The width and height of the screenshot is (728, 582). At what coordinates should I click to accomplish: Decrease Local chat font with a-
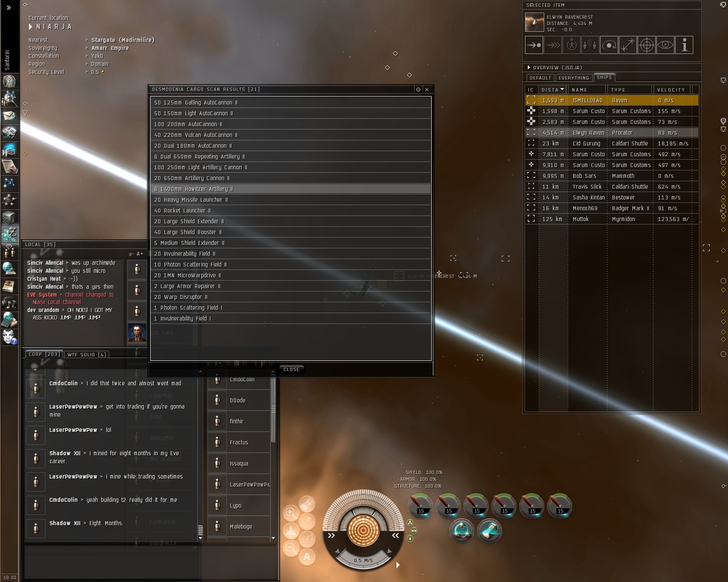coord(131,254)
